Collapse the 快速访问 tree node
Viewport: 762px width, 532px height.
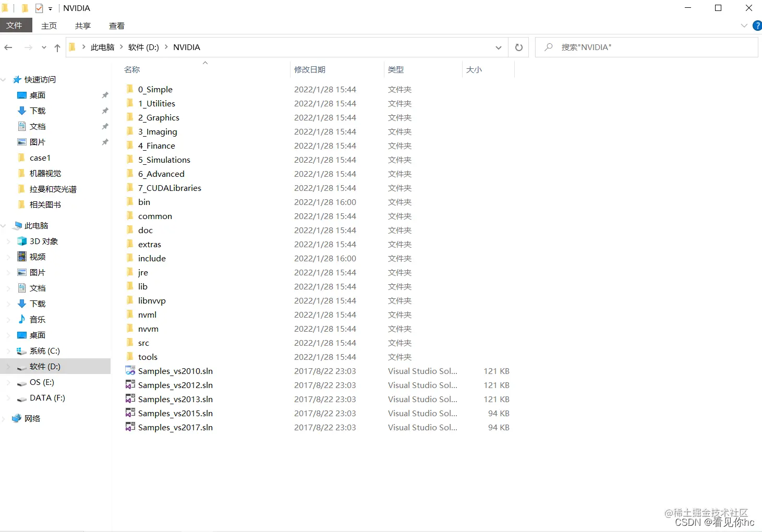(4, 80)
